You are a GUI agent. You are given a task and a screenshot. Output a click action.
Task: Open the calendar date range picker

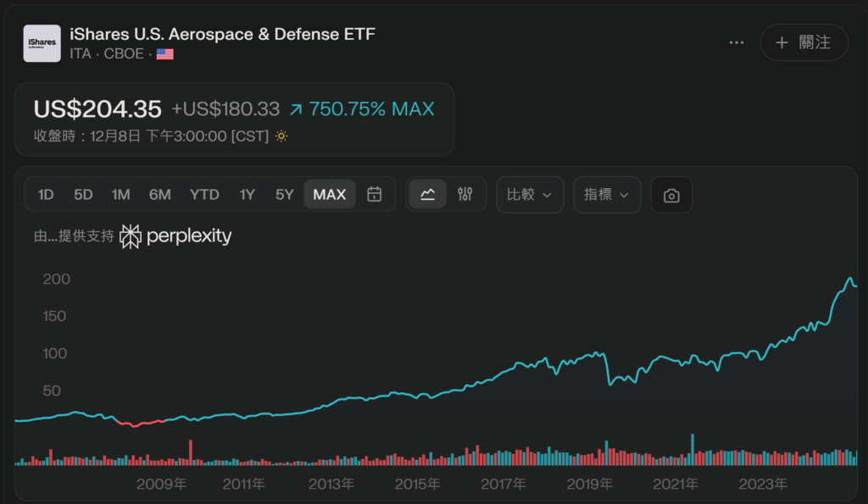[x=374, y=194]
